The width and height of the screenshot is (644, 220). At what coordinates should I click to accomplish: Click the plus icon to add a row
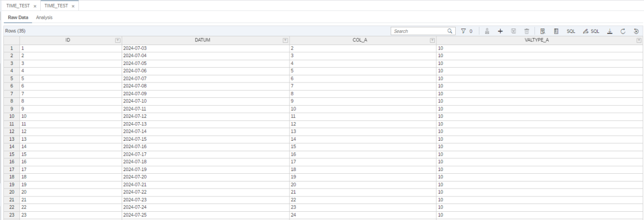click(x=501, y=31)
